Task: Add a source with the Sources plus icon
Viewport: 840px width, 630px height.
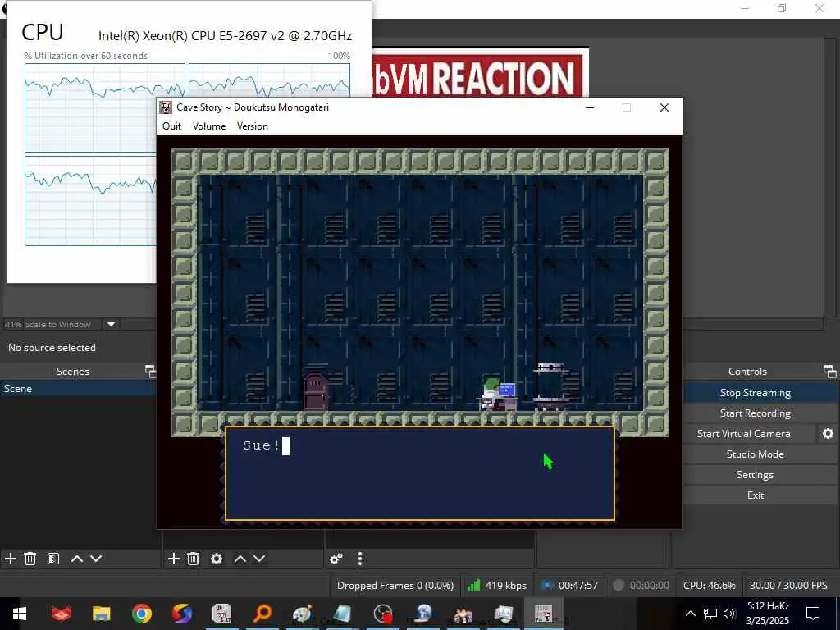Action: 174,559
